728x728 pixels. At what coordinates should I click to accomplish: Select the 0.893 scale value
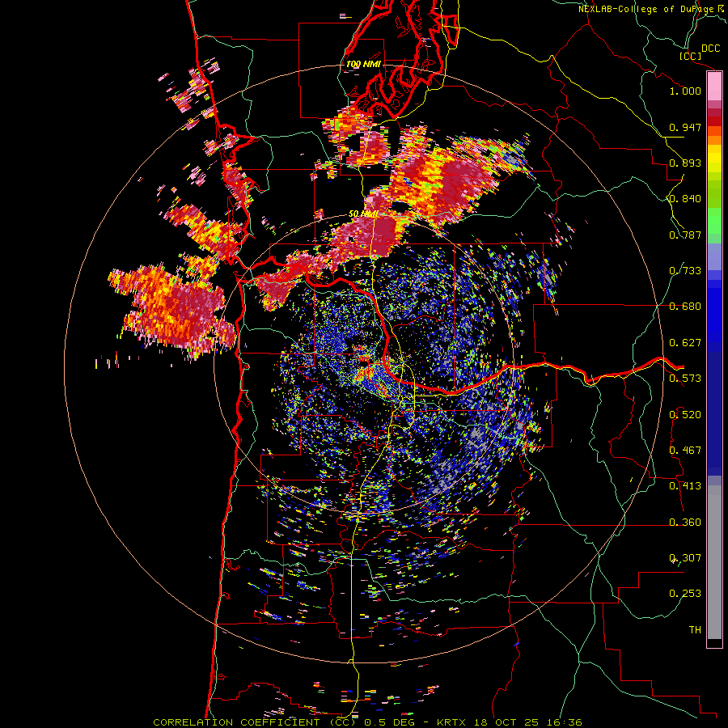tap(685, 163)
